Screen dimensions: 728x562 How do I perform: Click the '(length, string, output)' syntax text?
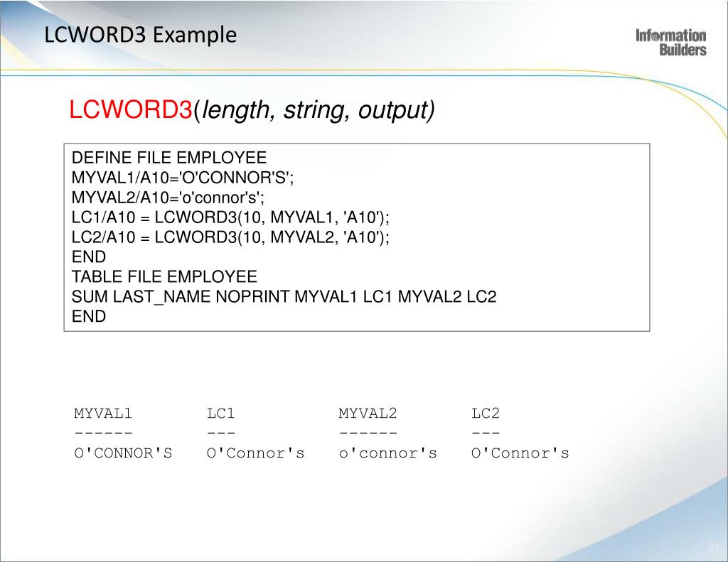tap(314, 111)
